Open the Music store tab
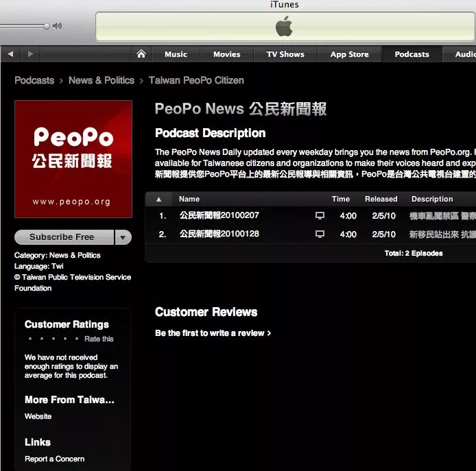This screenshot has width=476, height=471. 176,54
